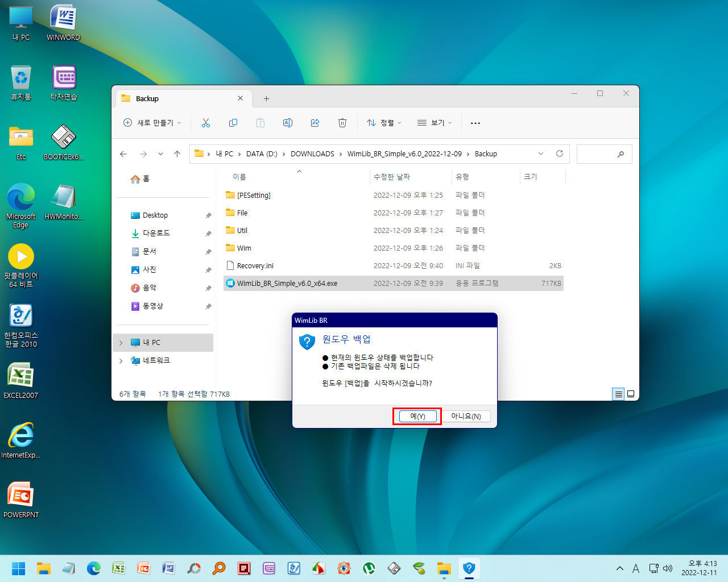Go up one folder with the up arrow
728x582 pixels.
(177, 154)
